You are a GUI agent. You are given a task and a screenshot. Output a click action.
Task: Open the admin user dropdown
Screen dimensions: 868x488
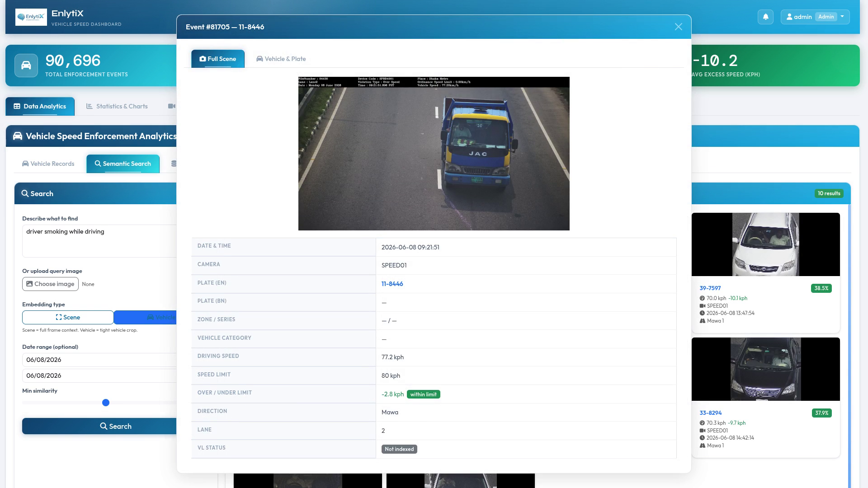pyautogui.click(x=815, y=17)
